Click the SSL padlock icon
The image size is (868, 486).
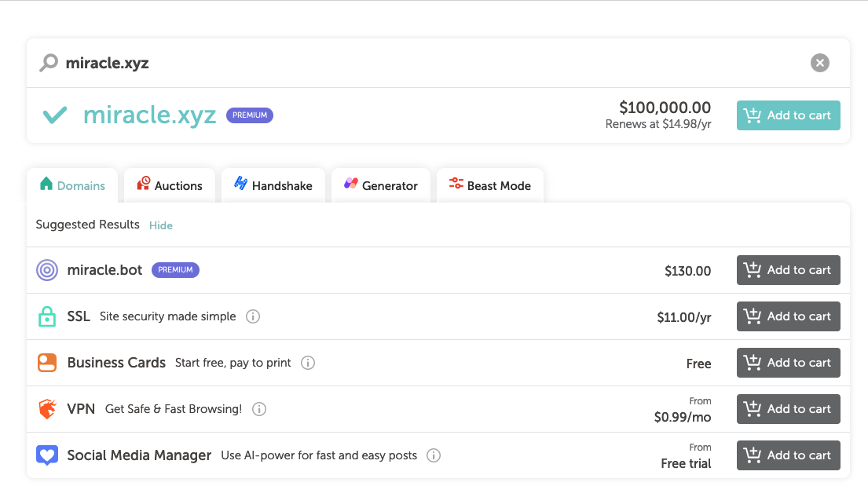click(x=47, y=316)
